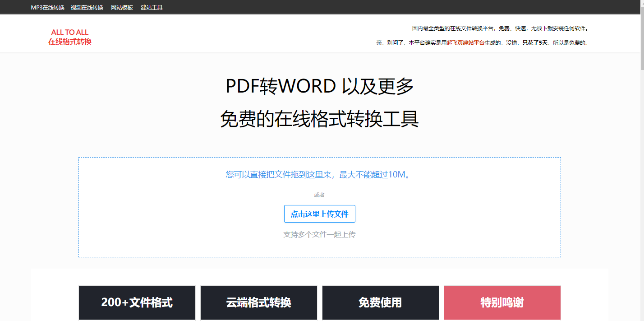Screen dimensions: 644x321
Task: Click the 10M size limit notice text
Action: (319, 175)
